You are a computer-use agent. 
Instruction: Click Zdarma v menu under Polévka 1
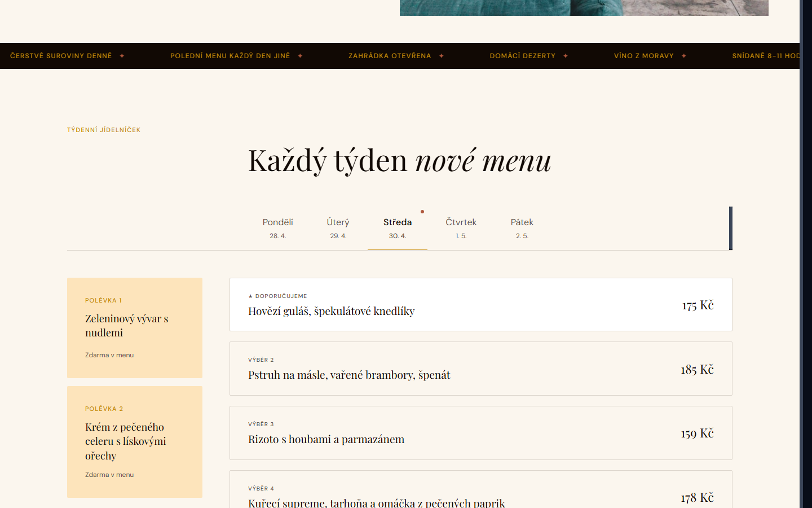point(109,355)
